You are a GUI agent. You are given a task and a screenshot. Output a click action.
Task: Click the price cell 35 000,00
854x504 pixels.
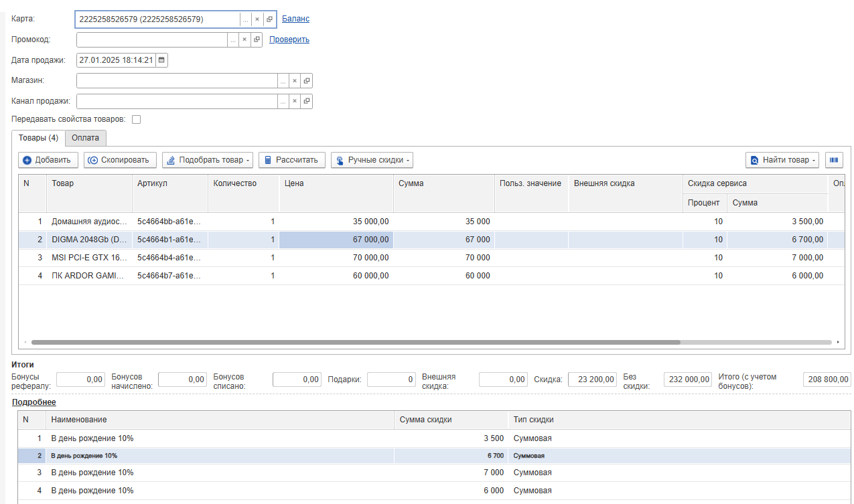(336, 222)
